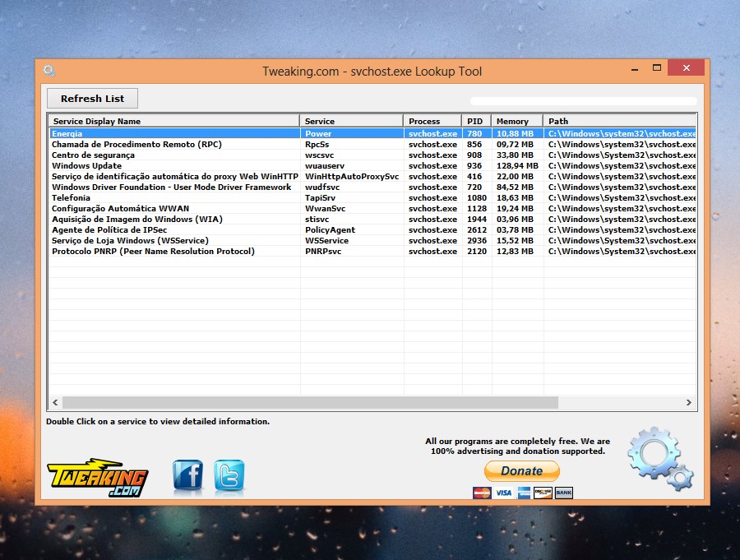The height and width of the screenshot is (560, 740).
Task: Click memory value 33,80 MB
Action: click(515, 155)
